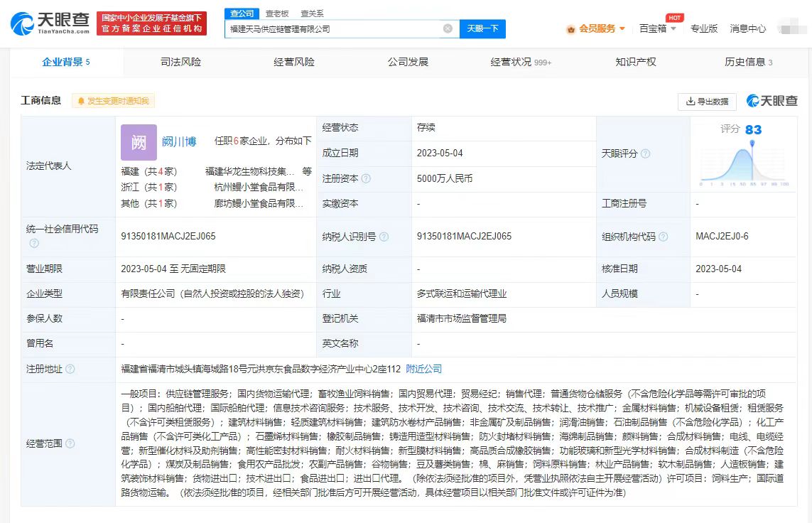
Task: Expand 福建 (共4家) company list
Action: tap(150, 172)
